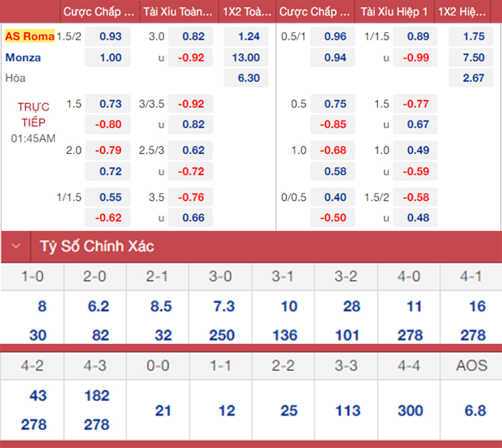The width and height of the screenshot is (502, 448).
Task: Choose AOS correct score odds 6.8
Action: click(475, 411)
